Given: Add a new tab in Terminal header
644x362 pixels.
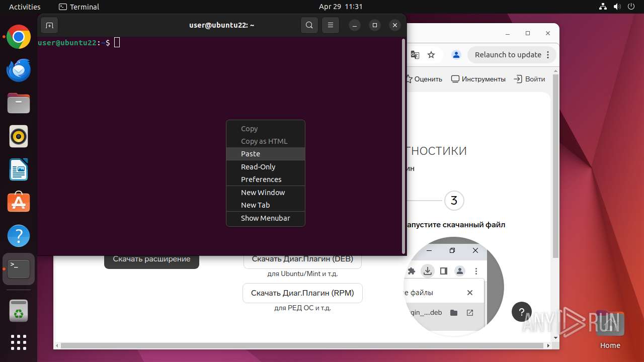Looking at the screenshot, I should tap(49, 25).
